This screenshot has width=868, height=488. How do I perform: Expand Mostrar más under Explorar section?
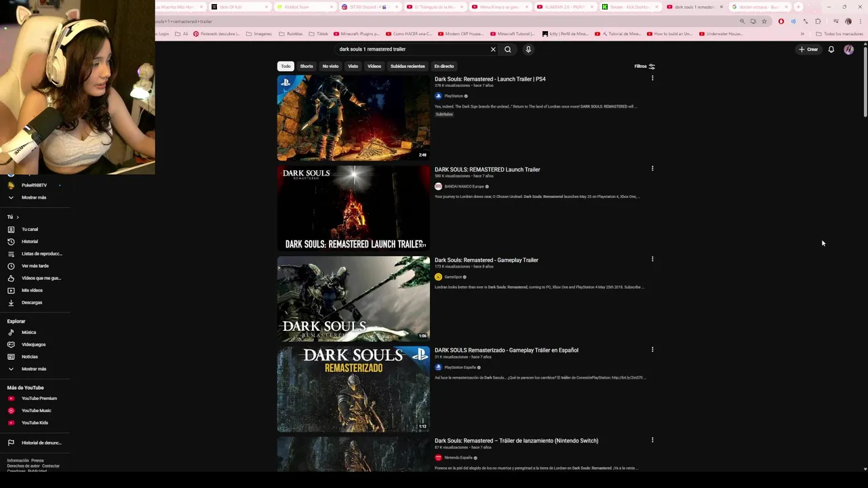pyautogui.click(x=35, y=369)
